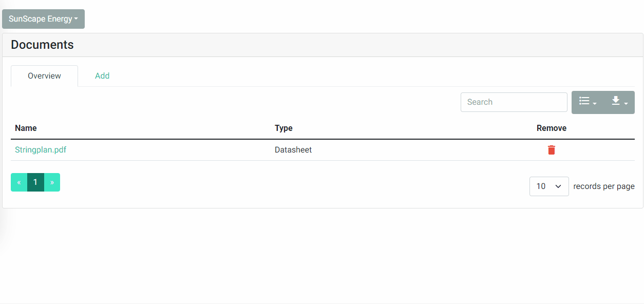Screen dimensions: 644x304
Task: Click the caret beside the download icon
Action: [626, 104]
